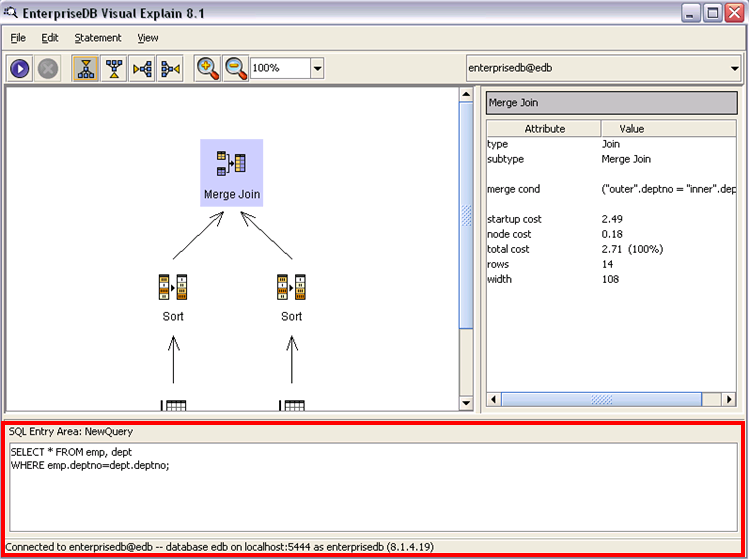Viewport: 749px width, 560px height.
Task: Select the 'type' attribute row
Action: 611,144
